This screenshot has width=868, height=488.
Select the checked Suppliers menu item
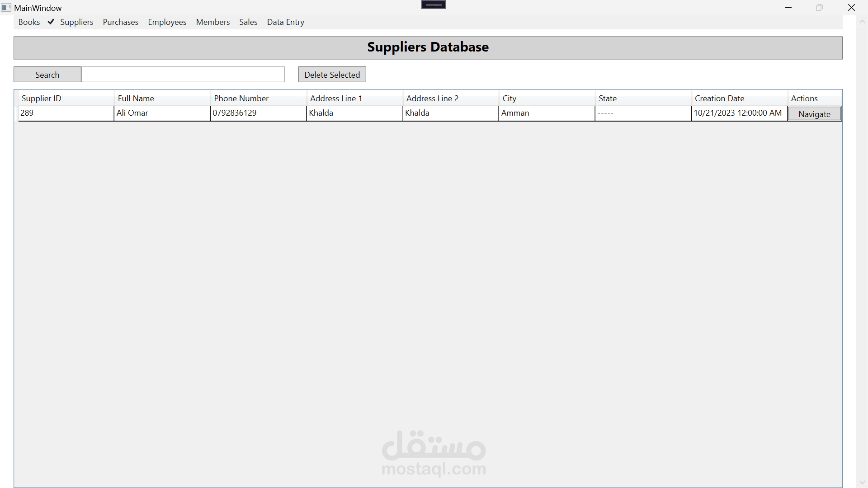point(76,22)
